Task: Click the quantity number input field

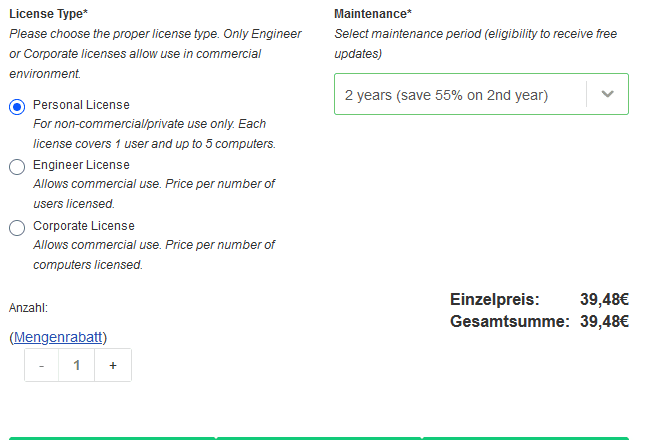Action: coord(77,366)
